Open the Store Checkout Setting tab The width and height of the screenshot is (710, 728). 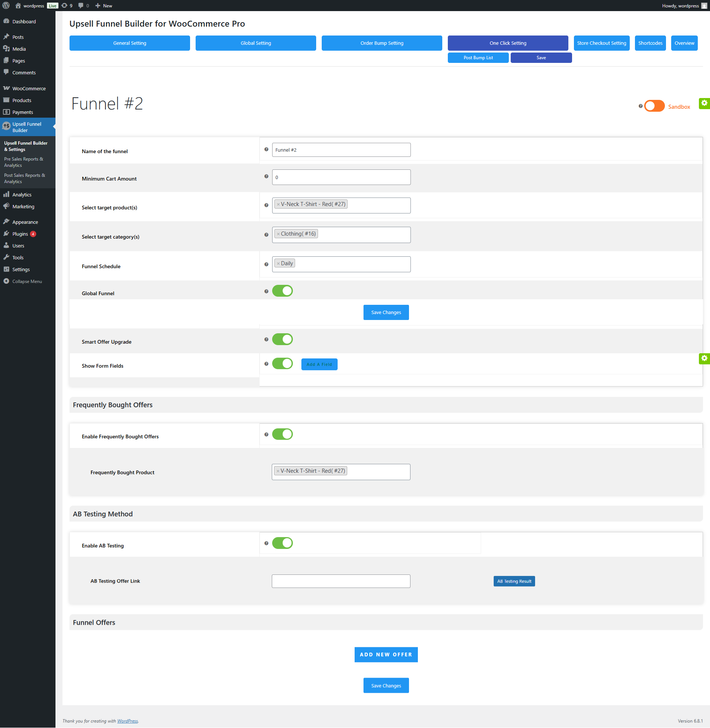click(x=602, y=43)
